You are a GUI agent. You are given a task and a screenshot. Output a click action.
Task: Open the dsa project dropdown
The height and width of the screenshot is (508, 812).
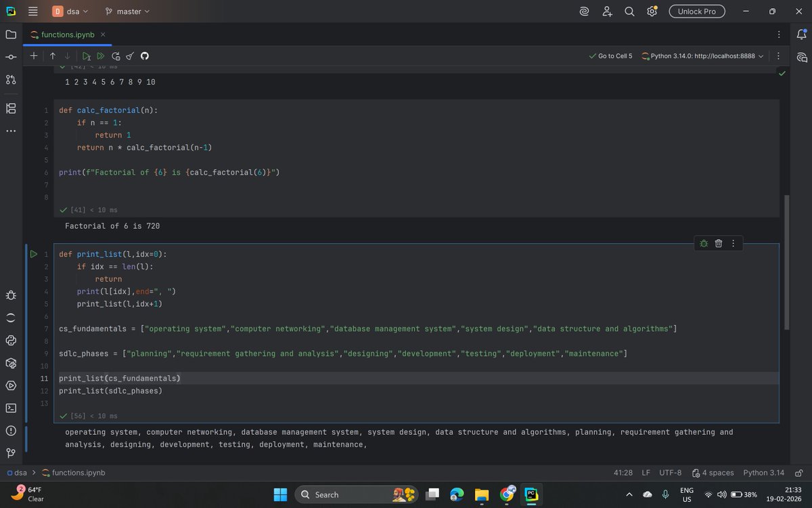point(70,12)
